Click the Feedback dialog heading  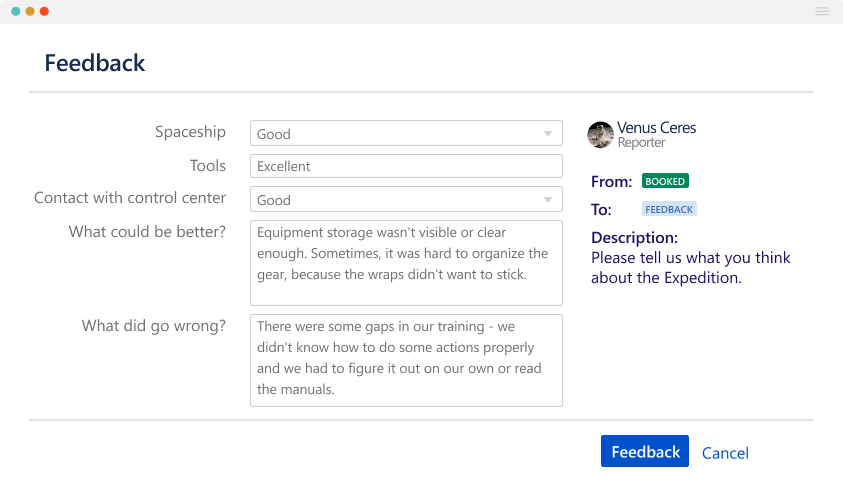point(95,63)
